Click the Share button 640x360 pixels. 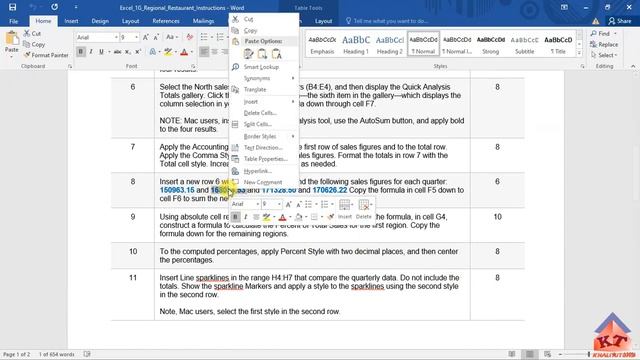620,21
